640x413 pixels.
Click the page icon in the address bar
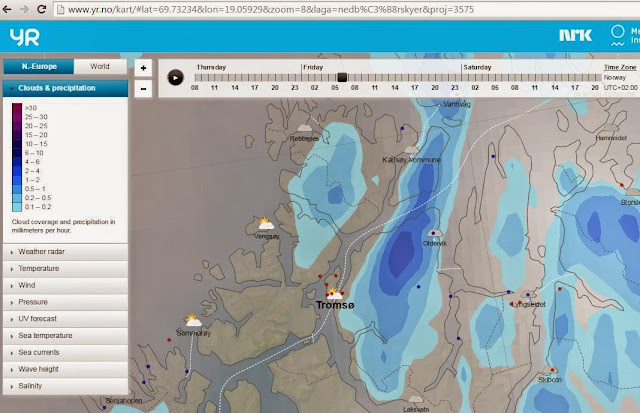pos(60,9)
